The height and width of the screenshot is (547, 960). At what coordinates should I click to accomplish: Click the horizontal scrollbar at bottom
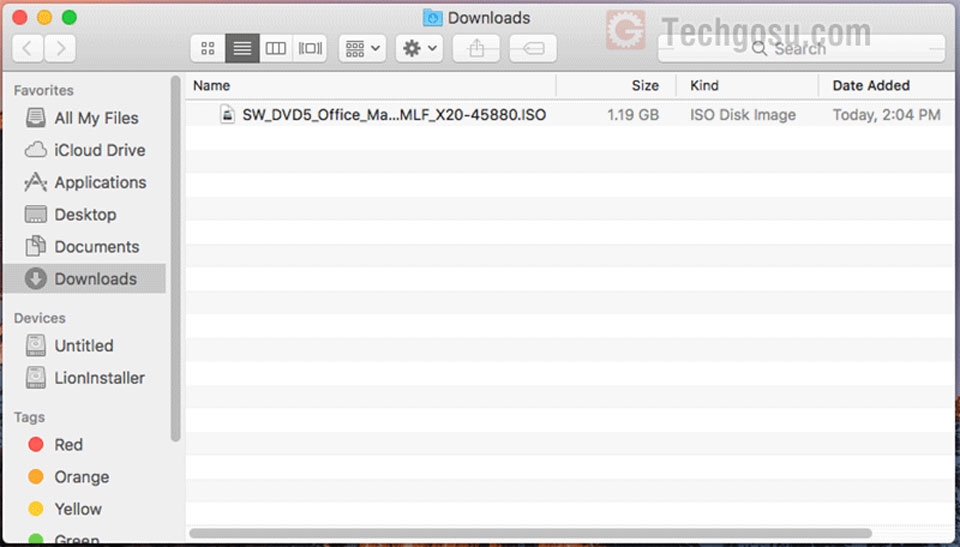[530, 534]
